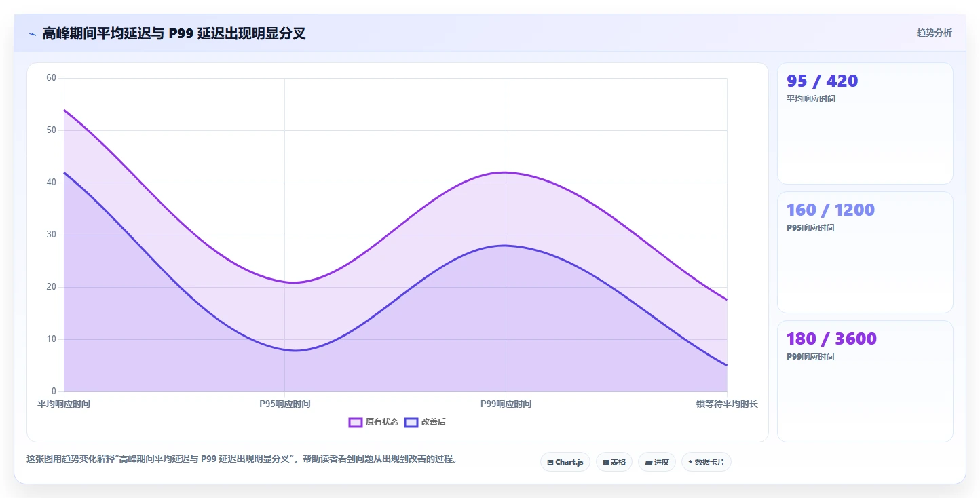
Task: Click the 180 / 3600 metric value
Action: pyautogui.click(x=831, y=339)
